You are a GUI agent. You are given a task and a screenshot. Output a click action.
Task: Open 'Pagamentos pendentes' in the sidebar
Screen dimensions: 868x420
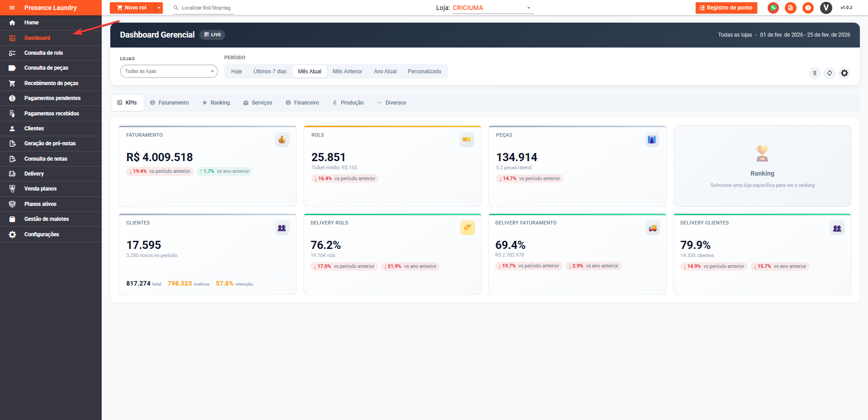pos(52,98)
